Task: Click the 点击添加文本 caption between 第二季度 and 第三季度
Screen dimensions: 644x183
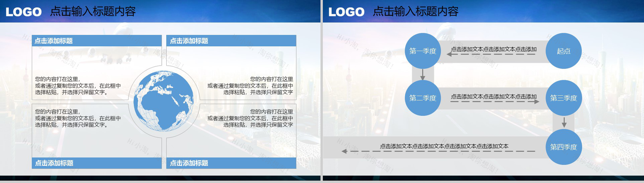Action: tap(493, 96)
